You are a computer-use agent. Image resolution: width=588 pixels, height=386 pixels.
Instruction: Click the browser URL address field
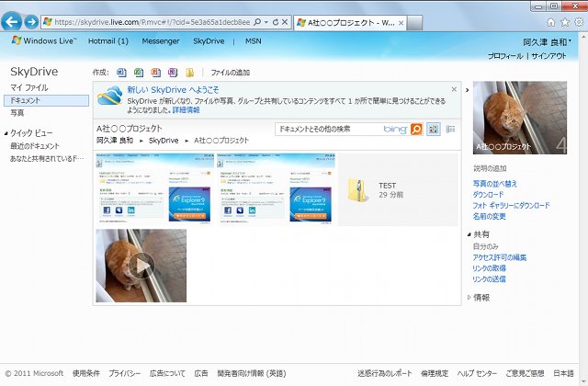click(x=152, y=22)
